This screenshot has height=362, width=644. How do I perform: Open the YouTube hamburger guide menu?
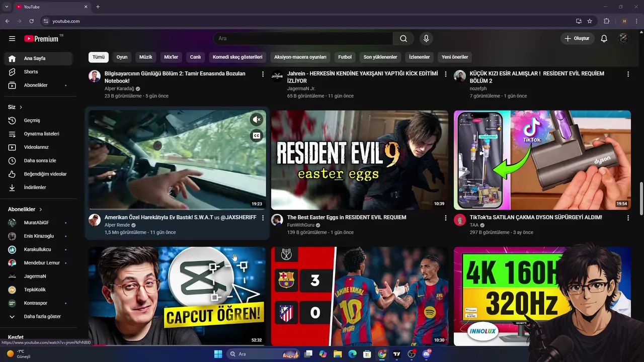[x=12, y=39]
